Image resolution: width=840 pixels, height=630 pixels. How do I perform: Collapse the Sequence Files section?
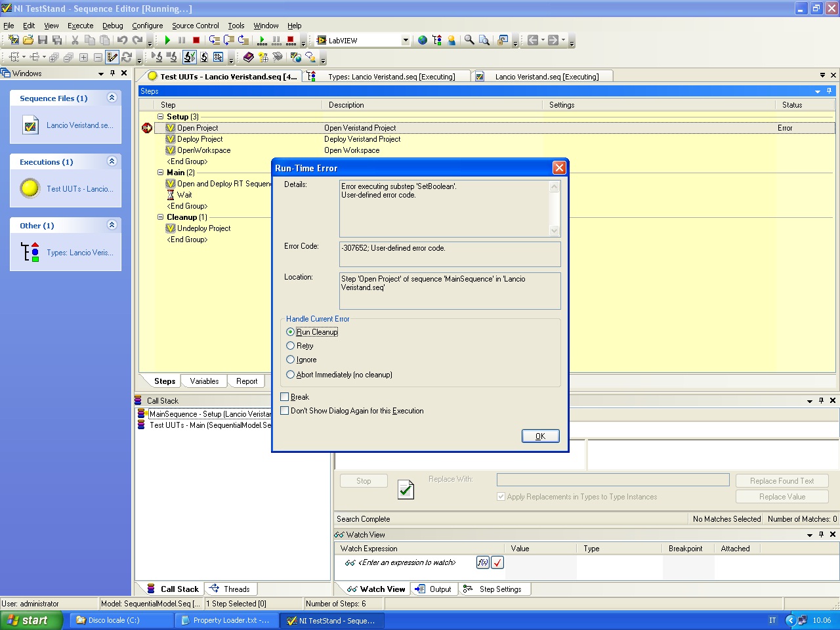112,98
